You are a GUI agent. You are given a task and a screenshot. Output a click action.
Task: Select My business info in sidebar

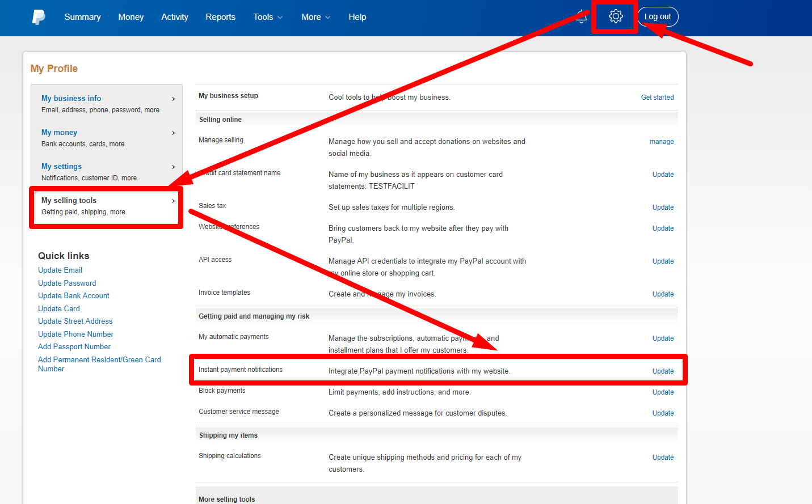click(x=71, y=98)
